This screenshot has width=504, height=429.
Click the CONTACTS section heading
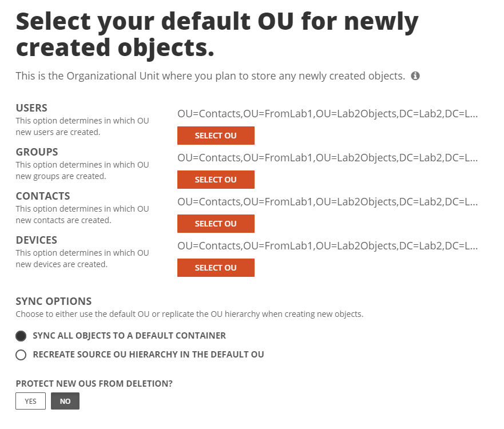click(x=43, y=196)
